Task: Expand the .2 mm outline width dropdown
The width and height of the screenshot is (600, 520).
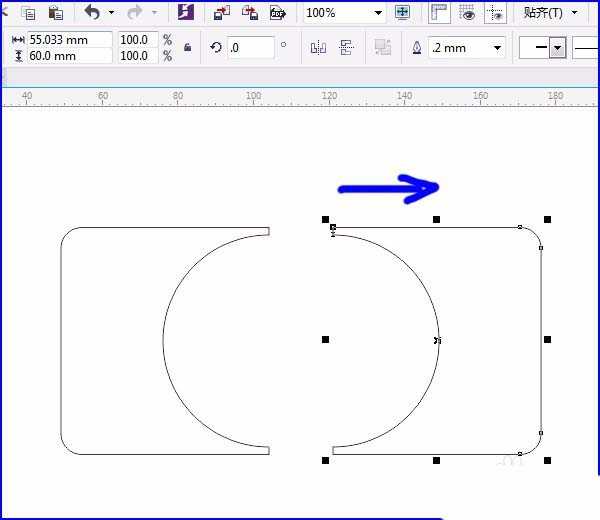Action: click(497, 48)
